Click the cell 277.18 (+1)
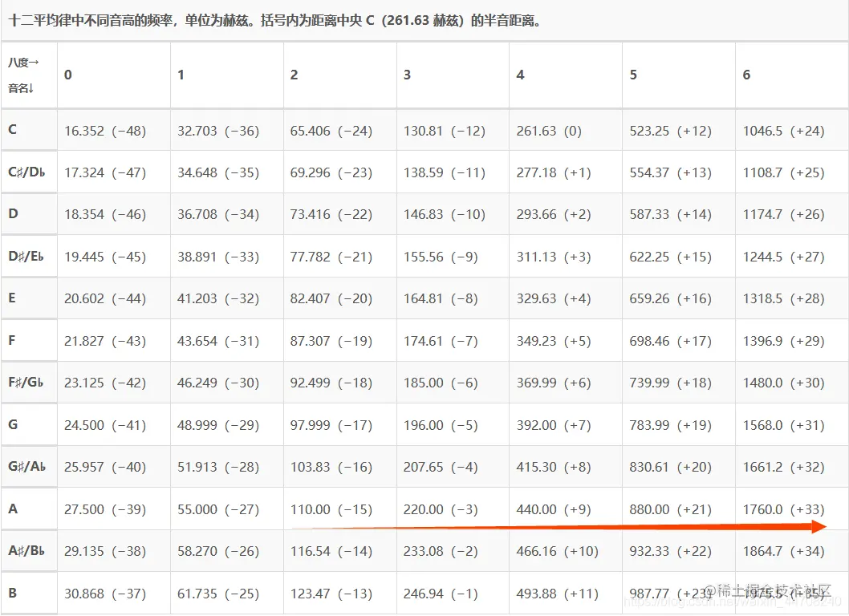This screenshot has width=849, height=616. 565,172
